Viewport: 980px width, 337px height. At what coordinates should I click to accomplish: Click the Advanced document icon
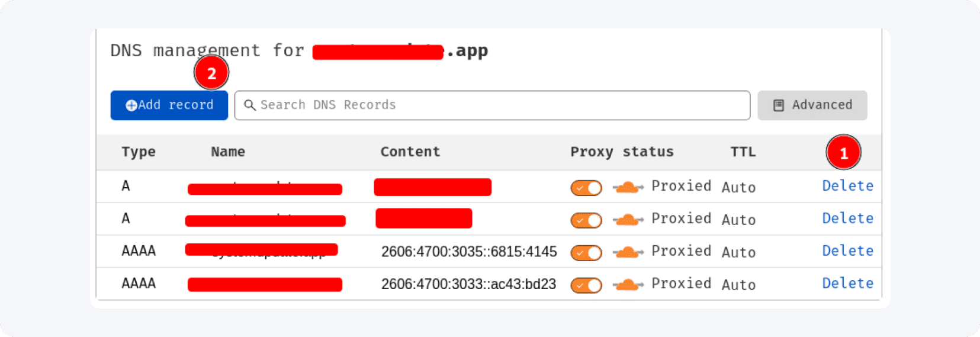pyautogui.click(x=779, y=105)
